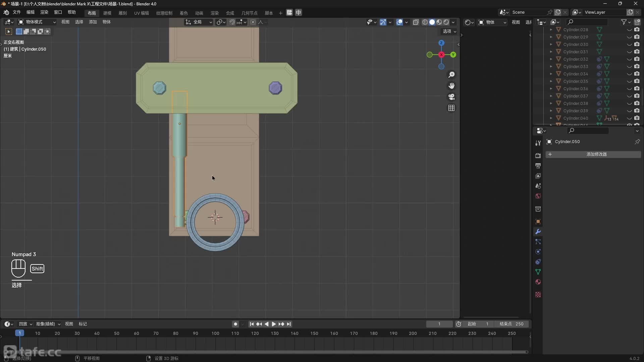This screenshot has width=644, height=362.
Task: Switch to the Modeling workspace tab
Action: (107, 13)
